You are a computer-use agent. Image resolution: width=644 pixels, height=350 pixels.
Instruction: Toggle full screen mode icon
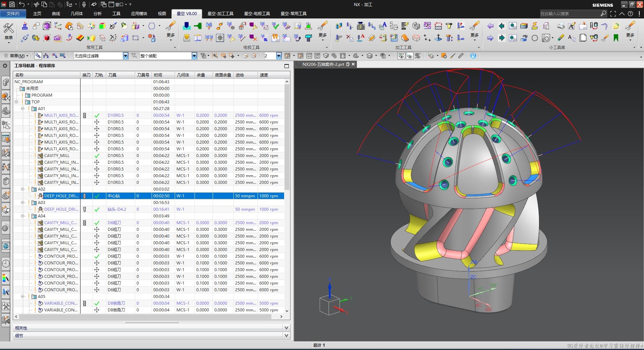[x=613, y=13]
